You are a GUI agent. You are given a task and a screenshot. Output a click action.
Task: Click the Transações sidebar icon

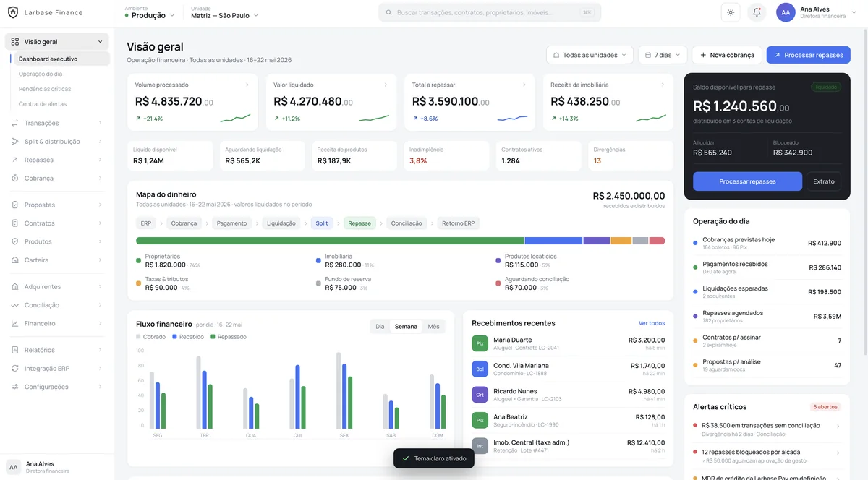(x=14, y=123)
